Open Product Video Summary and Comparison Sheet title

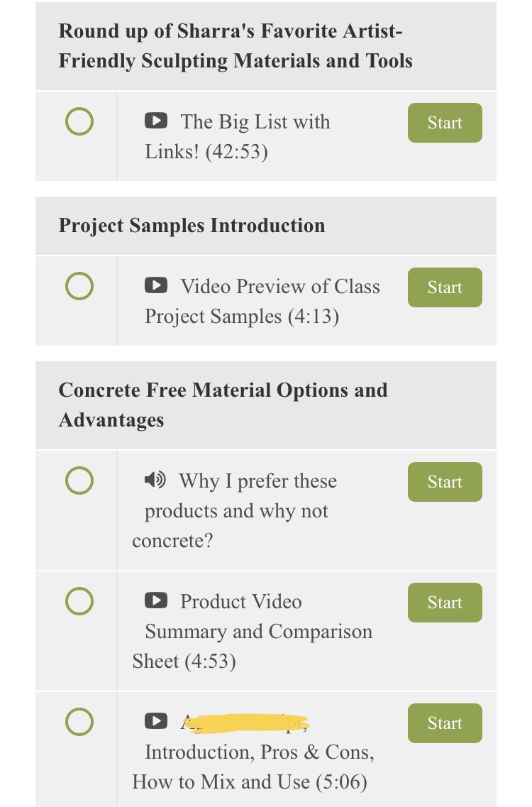coord(252,631)
